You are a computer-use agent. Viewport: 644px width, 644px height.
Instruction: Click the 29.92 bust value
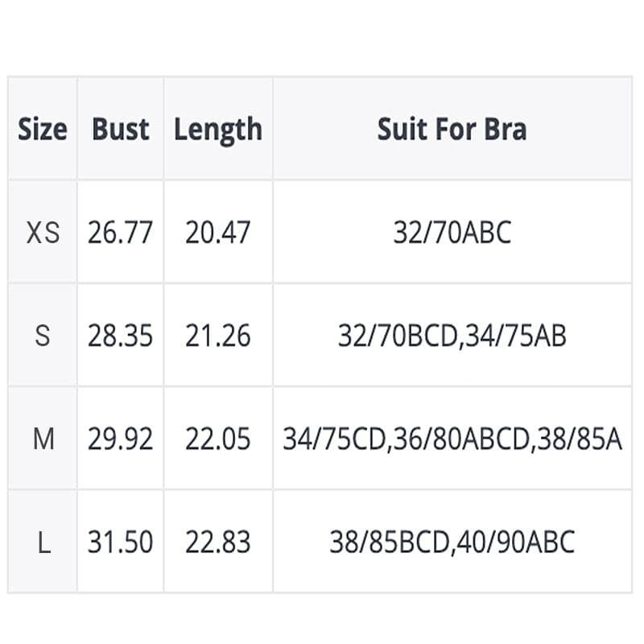pos(120,438)
